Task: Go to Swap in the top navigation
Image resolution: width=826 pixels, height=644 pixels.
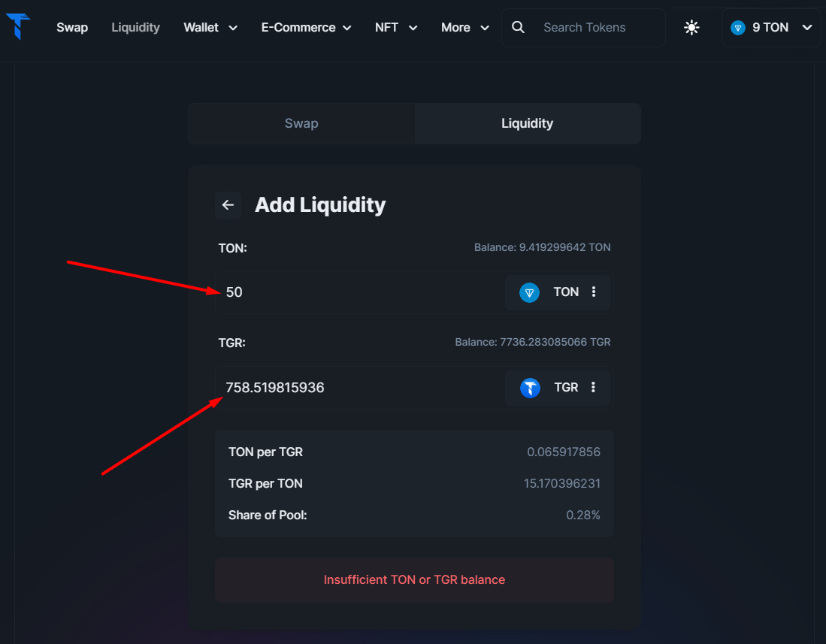Action: tap(72, 28)
